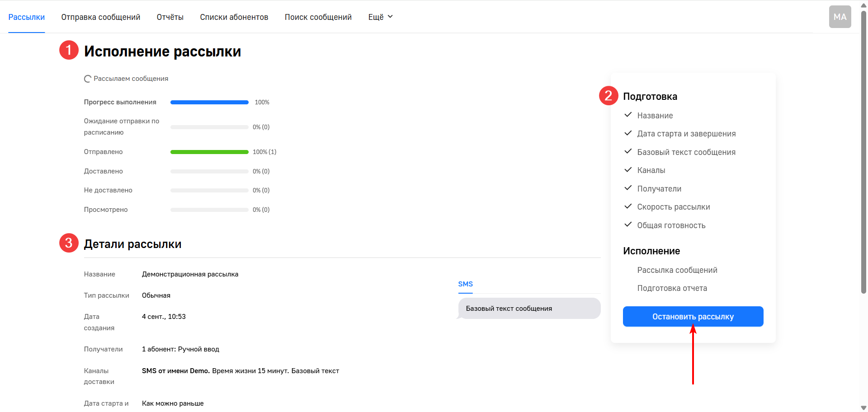
Task: Select the SMS channel tab
Action: 465,284
